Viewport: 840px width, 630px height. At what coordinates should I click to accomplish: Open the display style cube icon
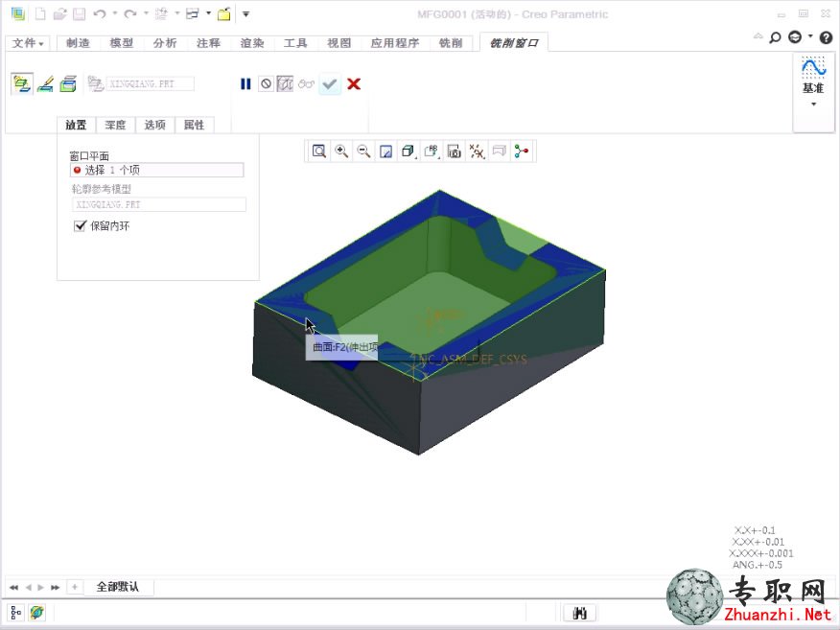(x=408, y=152)
